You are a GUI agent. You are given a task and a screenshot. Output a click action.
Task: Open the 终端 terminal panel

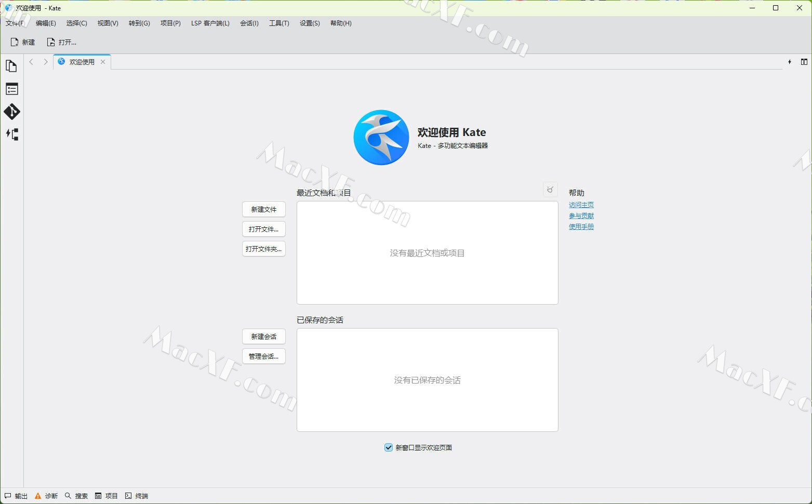point(137,496)
